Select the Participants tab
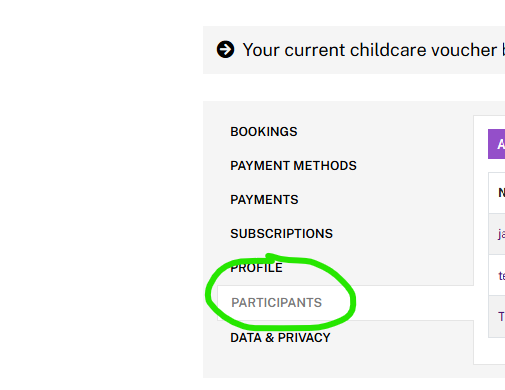This screenshot has height=390, width=505. (276, 303)
